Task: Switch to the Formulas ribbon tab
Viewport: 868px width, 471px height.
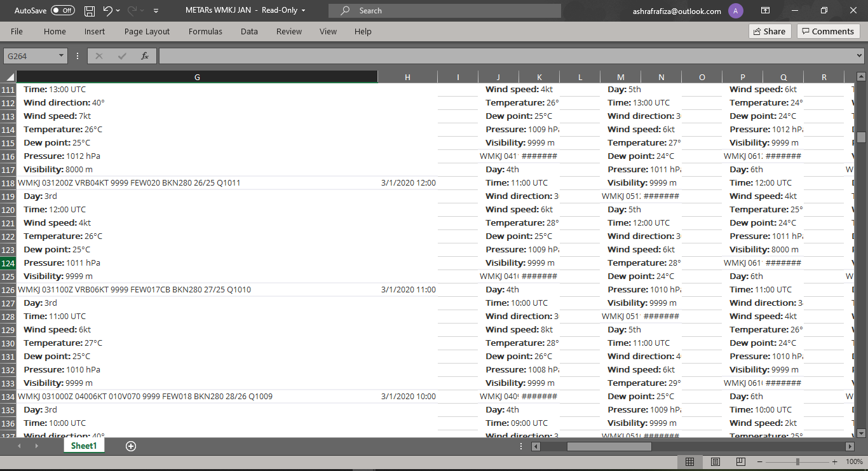Action: point(205,31)
